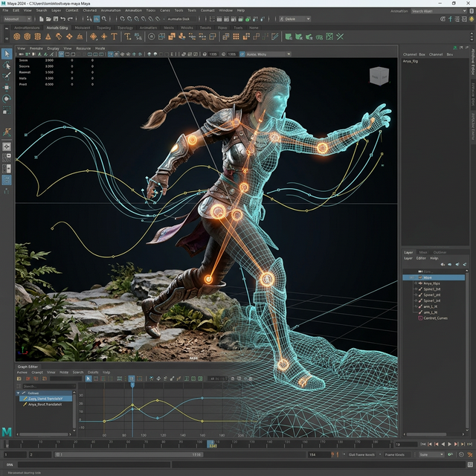Pick the Paint brush tool in toolbox
The image size is (476, 476).
click(x=7, y=76)
